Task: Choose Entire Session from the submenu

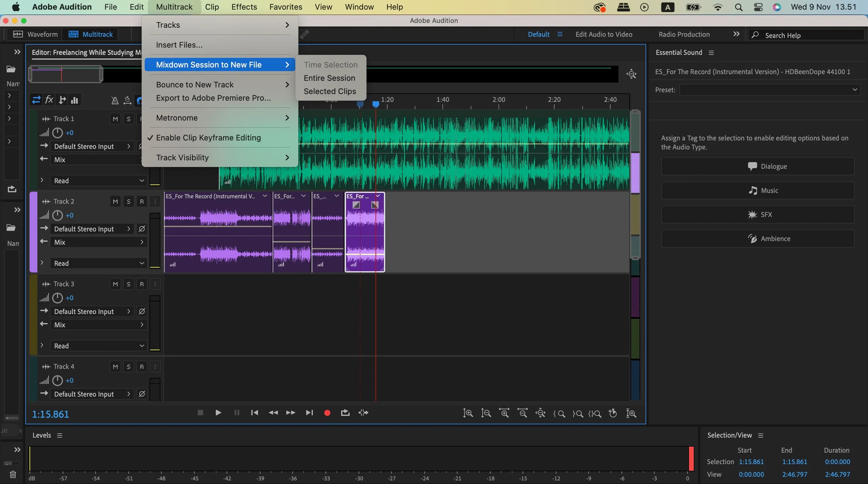Action: (x=329, y=78)
